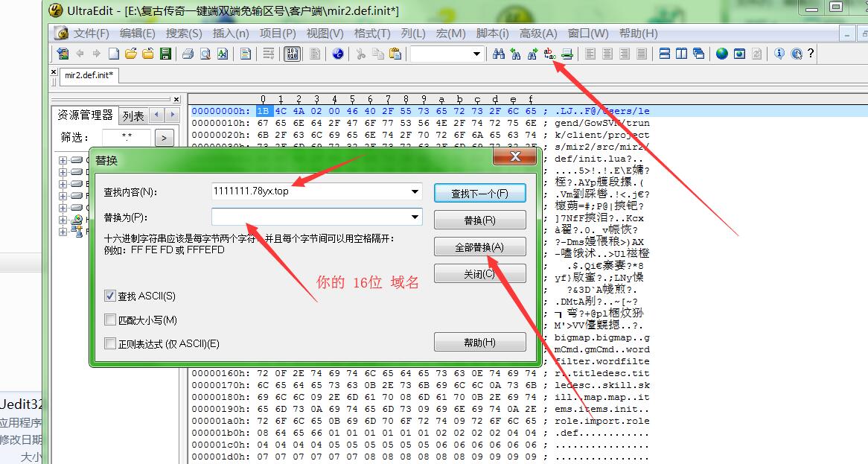Click the 筛选 filter input field
Screen dimensions: 868x464
pyautogui.click(x=127, y=137)
